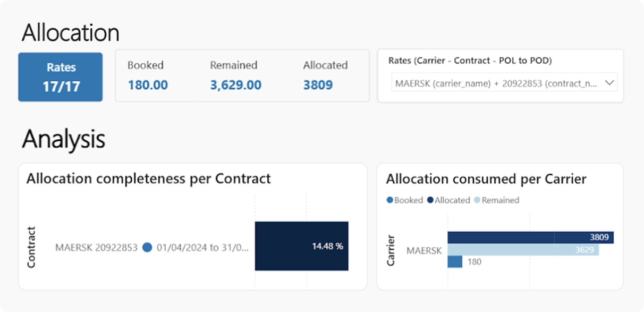Click the light 3629 Remained bar
The width and height of the screenshot is (644, 312).
[523, 250]
